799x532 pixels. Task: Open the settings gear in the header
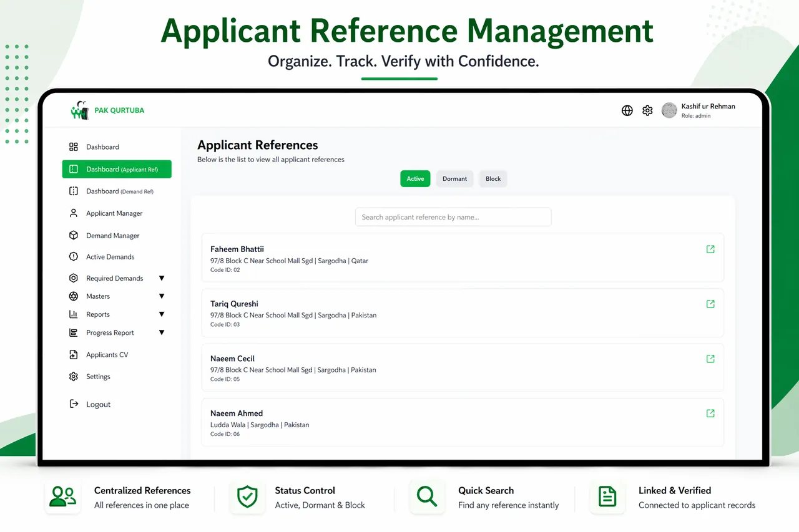[x=647, y=110]
